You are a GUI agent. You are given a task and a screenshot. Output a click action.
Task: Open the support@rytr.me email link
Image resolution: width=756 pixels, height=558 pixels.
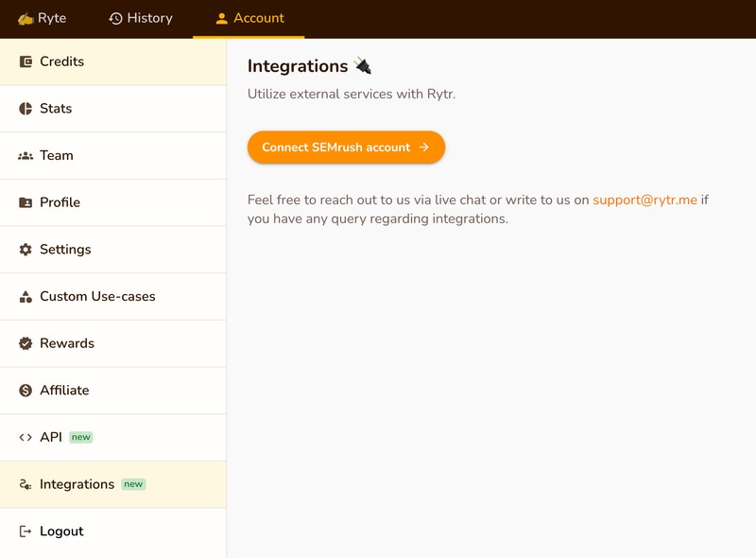pos(644,200)
